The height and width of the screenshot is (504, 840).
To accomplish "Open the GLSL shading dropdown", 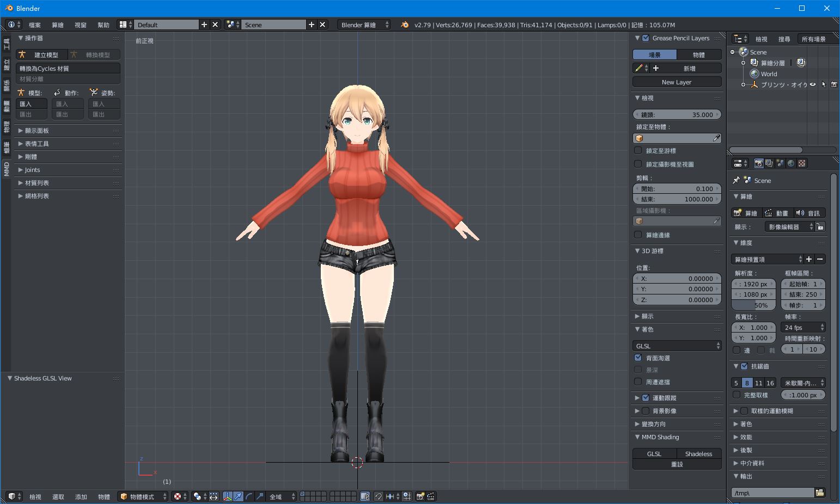I will tap(677, 346).
